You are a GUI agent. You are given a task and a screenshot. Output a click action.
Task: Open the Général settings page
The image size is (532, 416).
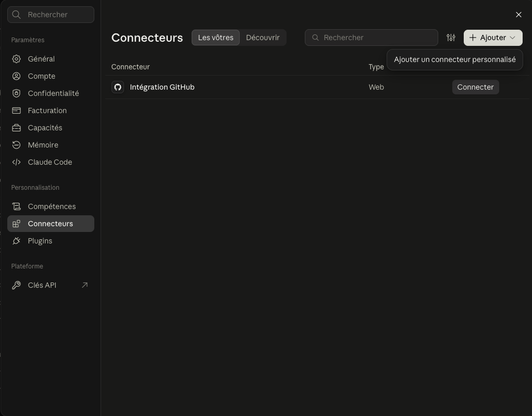[x=51, y=59]
